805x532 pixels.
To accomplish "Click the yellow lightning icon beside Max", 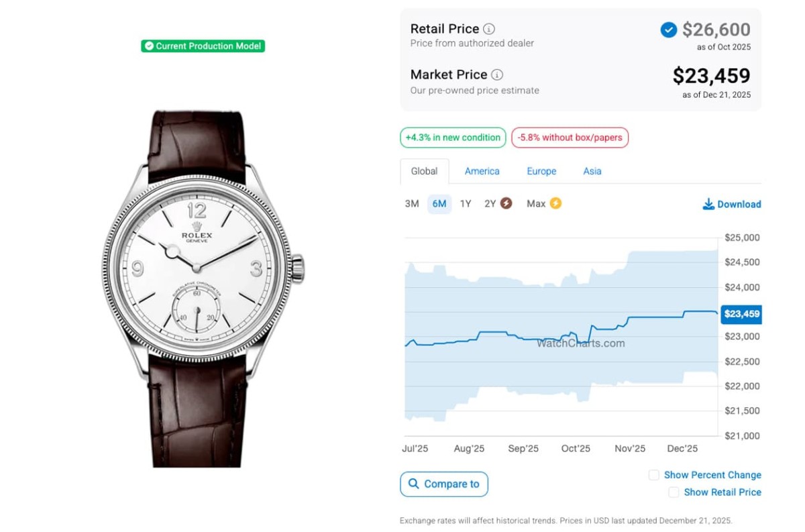I will pos(555,203).
